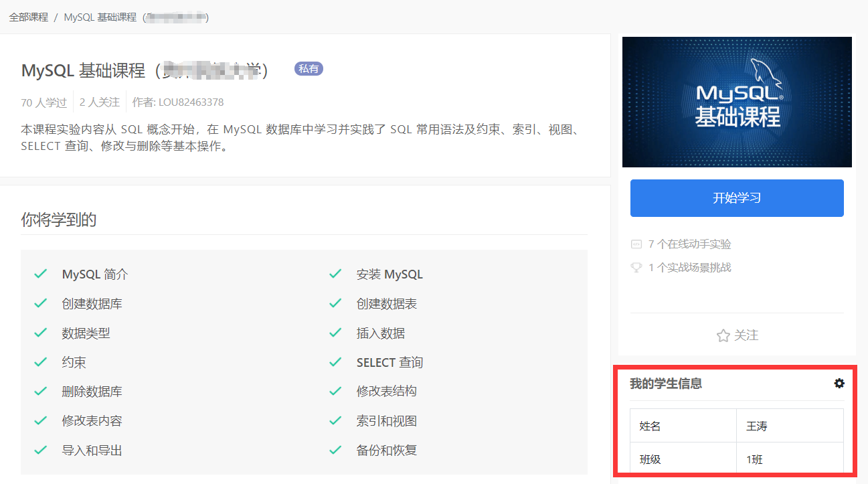Click checkmark icon beside MySQL 简介
This screenshot has height=484, width=868.
click(x=41, y=274)
